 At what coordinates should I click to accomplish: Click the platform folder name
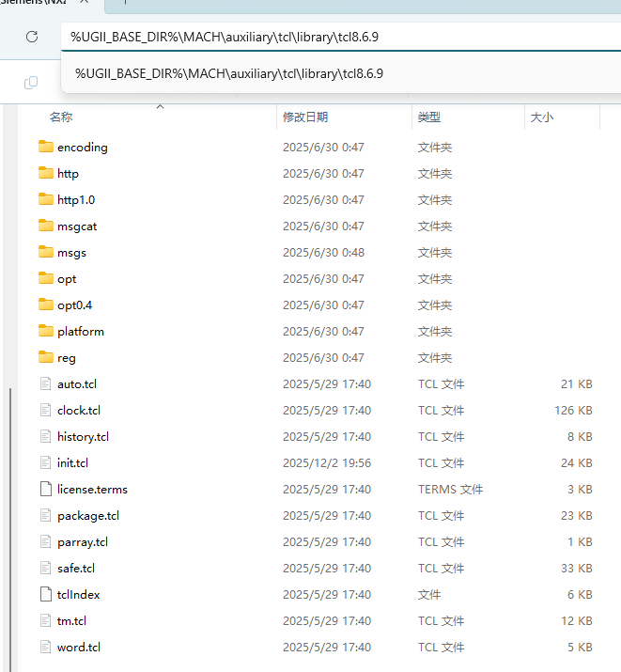point(81,331)
